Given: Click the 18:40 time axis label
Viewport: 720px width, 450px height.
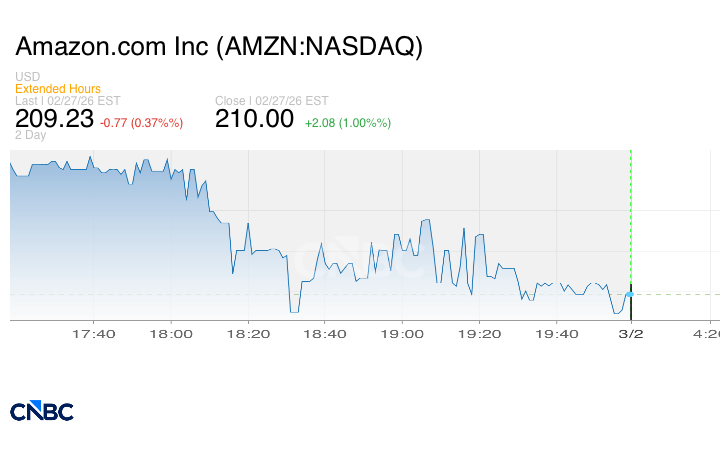Looking at the screenshot, I should pyautogui.click(x=326, y=334).
